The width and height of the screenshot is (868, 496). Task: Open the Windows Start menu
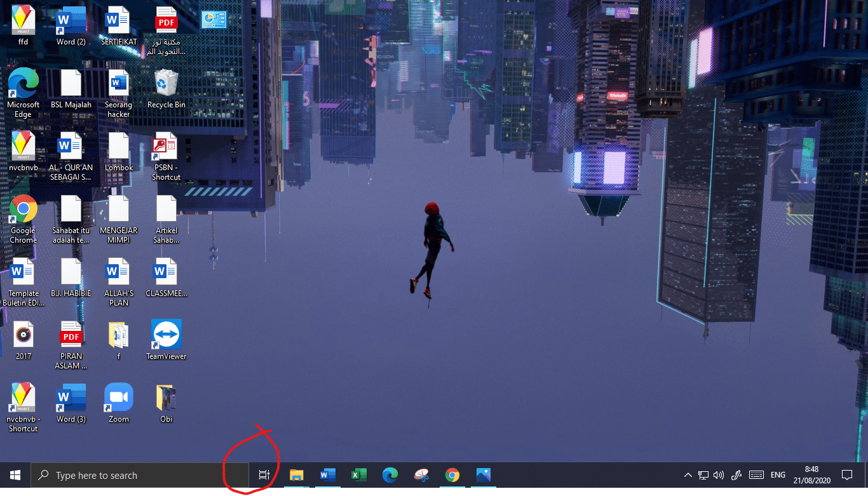tap(15, 475)
